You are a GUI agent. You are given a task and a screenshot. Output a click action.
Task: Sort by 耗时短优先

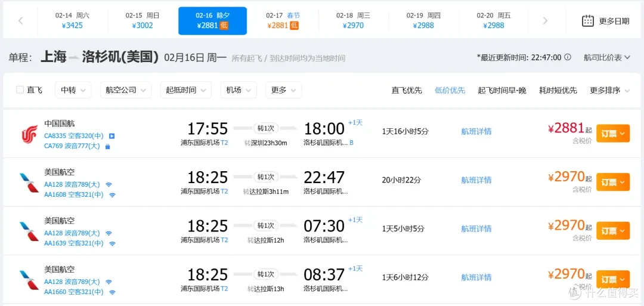(x=558, y=90)
